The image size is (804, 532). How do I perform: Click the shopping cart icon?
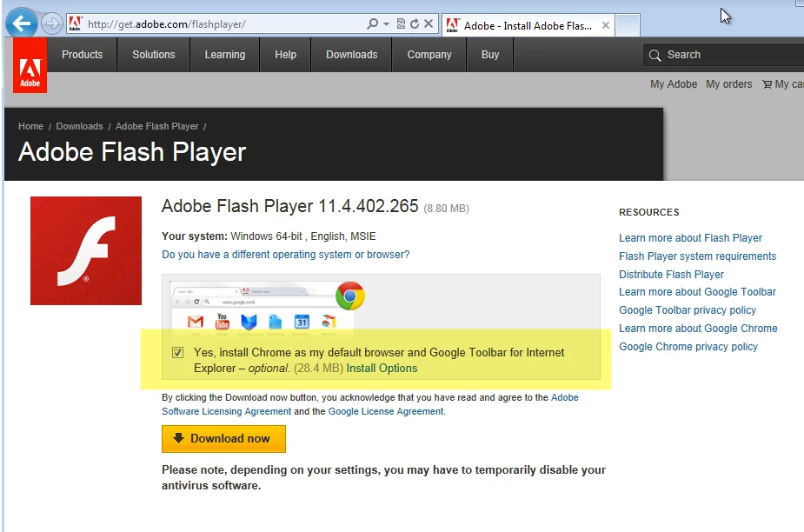[x=767, y=84]
